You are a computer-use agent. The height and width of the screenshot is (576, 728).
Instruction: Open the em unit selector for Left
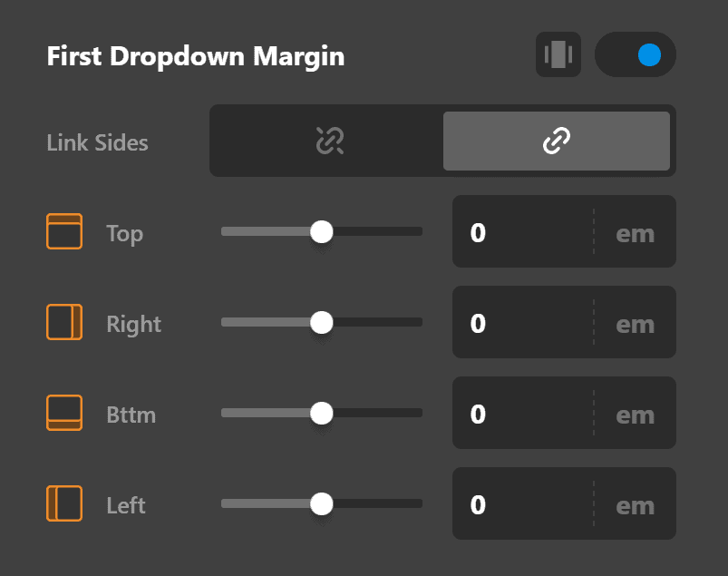pyautogui.click(x=635, y=503)
